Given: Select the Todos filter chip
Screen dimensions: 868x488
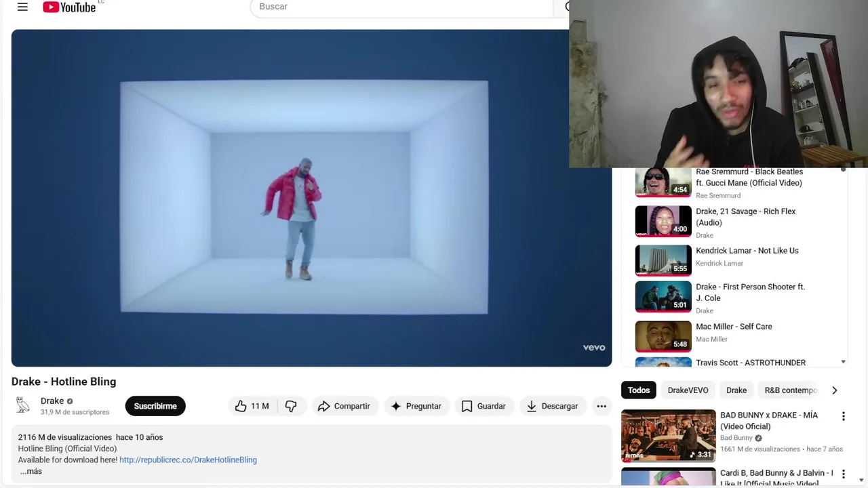Looking at the screenshot, I should [639, 390].
